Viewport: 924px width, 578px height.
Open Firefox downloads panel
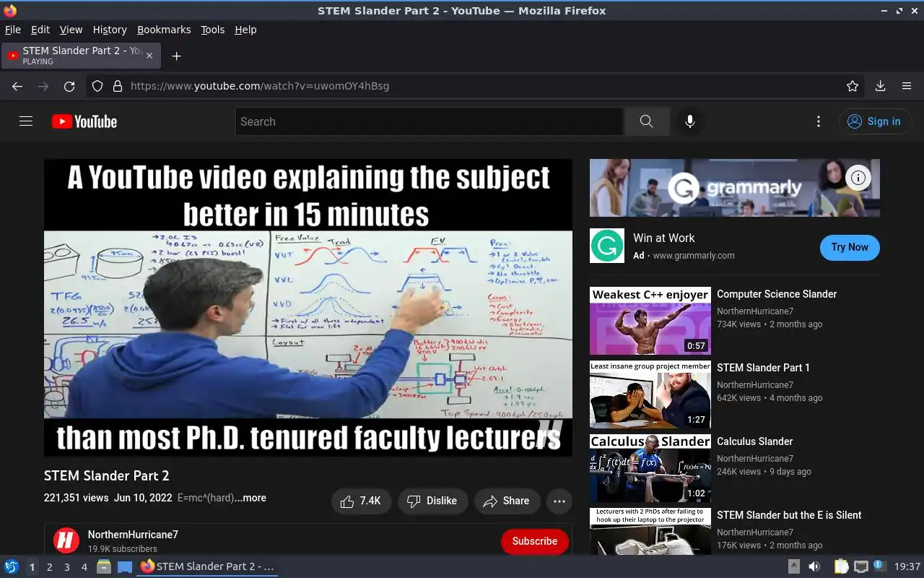tap(880, 86)
